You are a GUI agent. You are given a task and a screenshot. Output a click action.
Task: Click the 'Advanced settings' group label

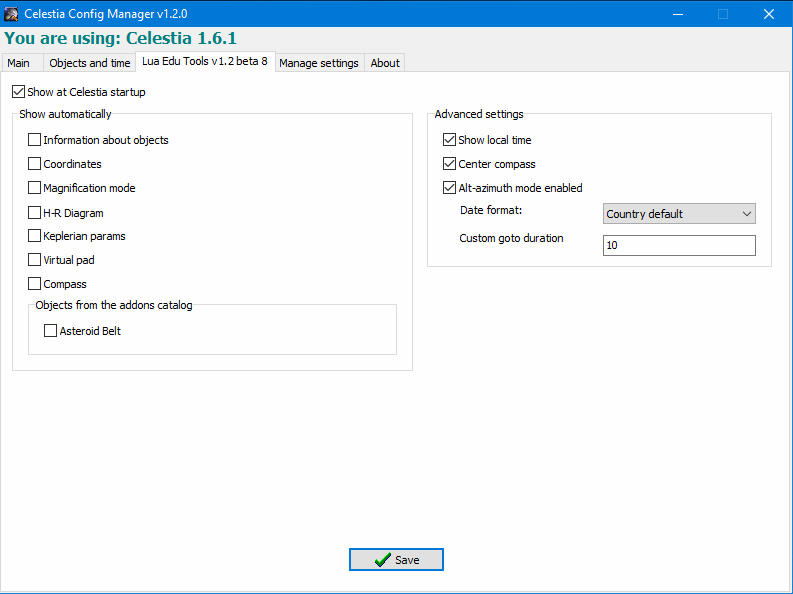click(x=479, y=114)
